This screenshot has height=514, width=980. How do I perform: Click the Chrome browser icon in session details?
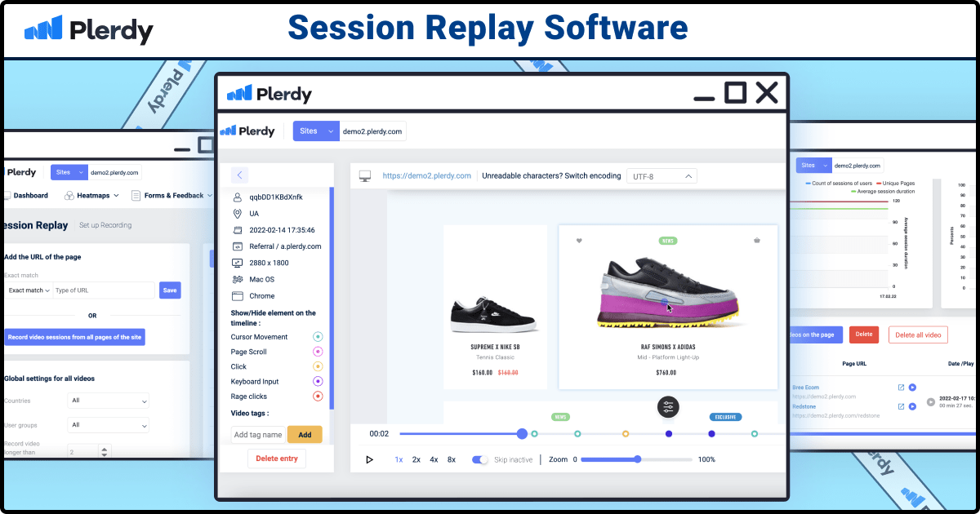(237, 295)
